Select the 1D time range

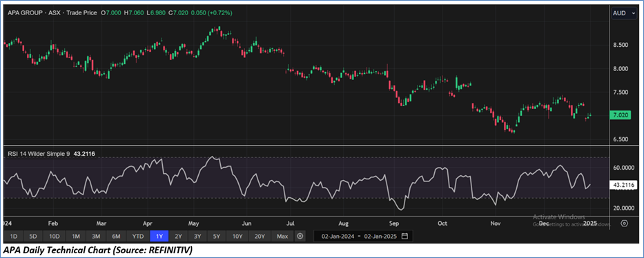point(14,236)
